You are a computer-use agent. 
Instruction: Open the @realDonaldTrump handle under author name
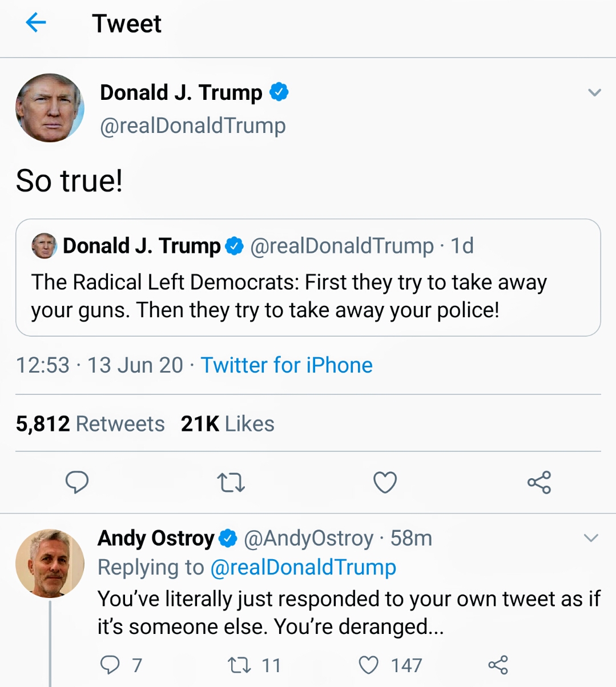193,126
